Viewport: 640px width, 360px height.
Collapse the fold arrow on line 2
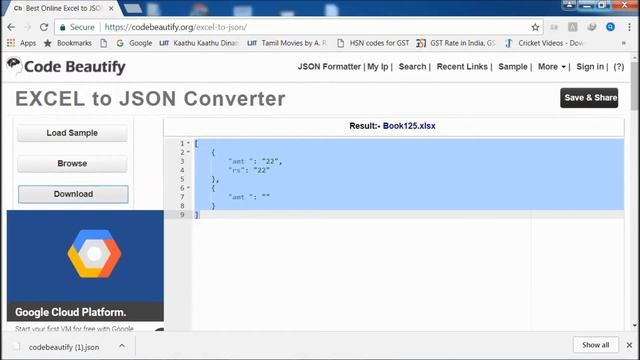[188, 152]
